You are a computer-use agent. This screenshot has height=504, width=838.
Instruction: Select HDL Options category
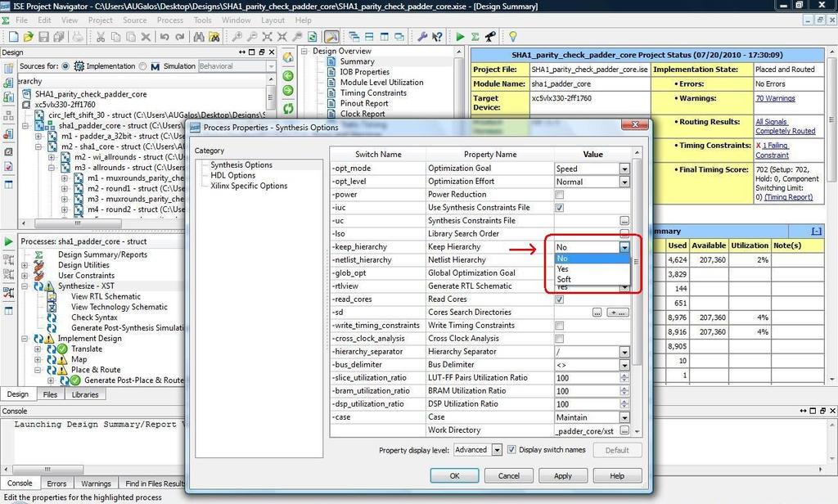coord(233,175)
